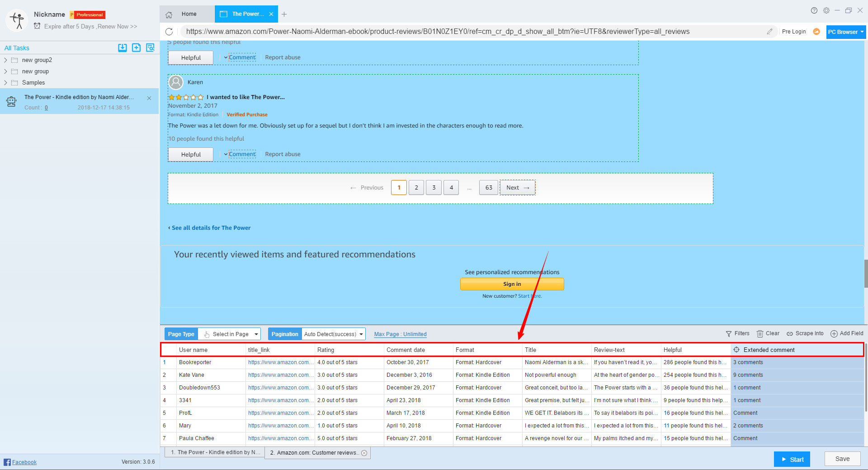Click the user avatar beside Nickname
Screen dimensions: 868x470
click(17, 20)
